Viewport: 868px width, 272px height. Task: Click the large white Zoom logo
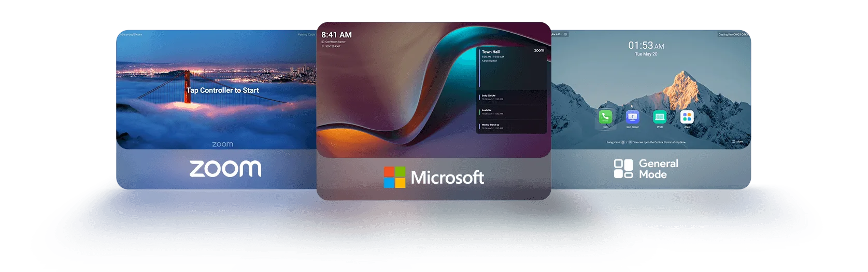(225, 169)
